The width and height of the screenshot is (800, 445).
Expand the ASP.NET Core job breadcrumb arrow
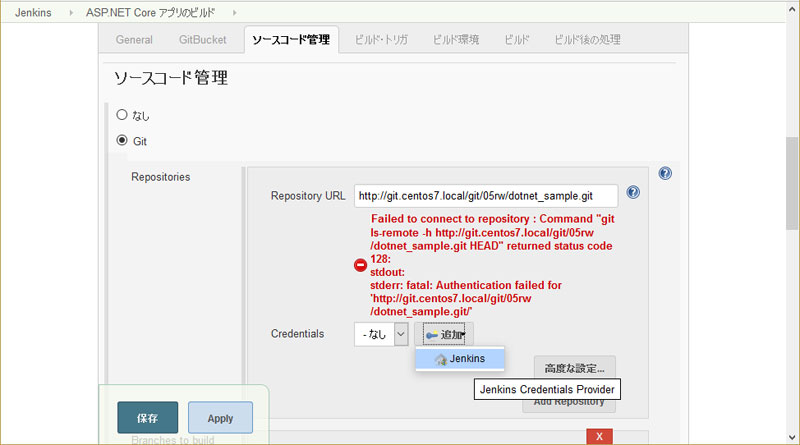coord(234,13)
